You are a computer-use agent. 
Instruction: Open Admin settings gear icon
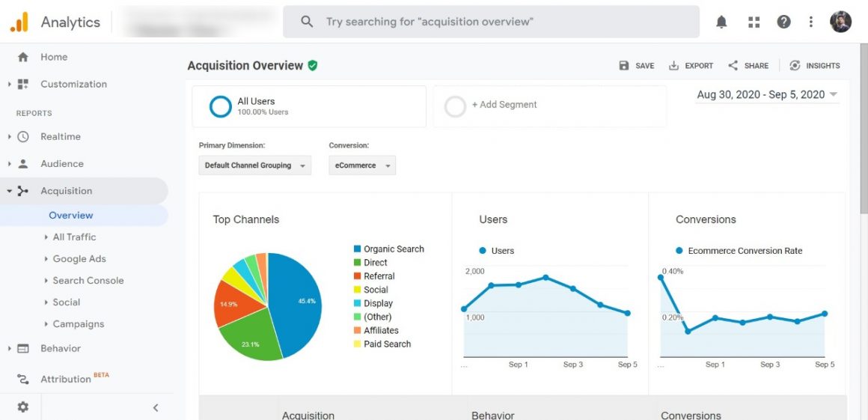(x=22, y=407)
